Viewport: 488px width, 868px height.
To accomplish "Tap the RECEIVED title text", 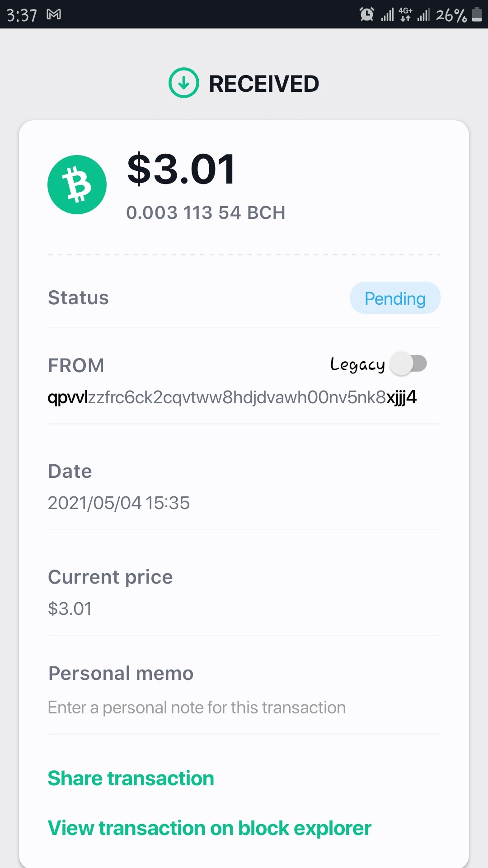I will tap(264, 84).
